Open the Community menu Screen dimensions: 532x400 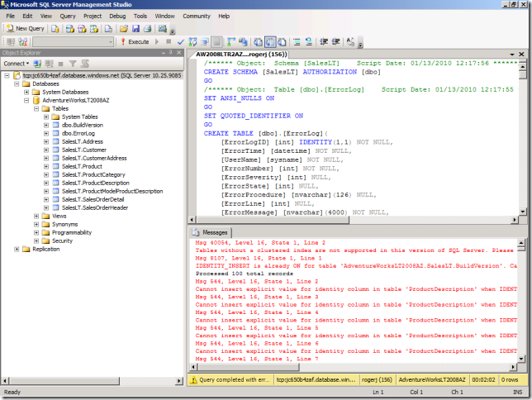tap(197, 16)
